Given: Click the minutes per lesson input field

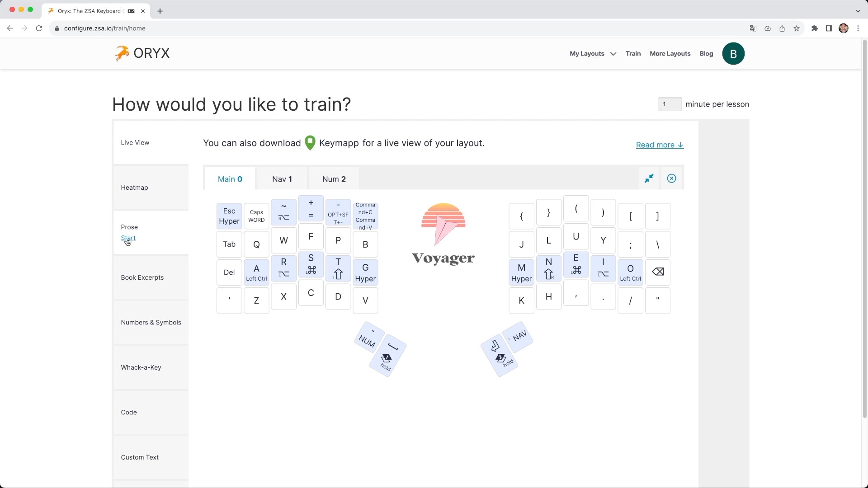Looking at the screenshot, I should (x=670, y=104).
